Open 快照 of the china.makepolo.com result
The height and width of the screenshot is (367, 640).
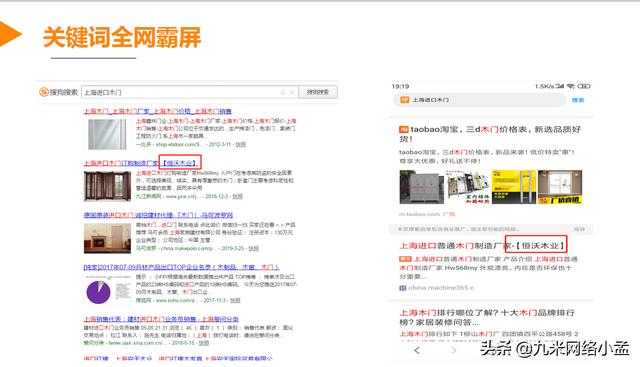pyautogui.click(x=253, y=248)
